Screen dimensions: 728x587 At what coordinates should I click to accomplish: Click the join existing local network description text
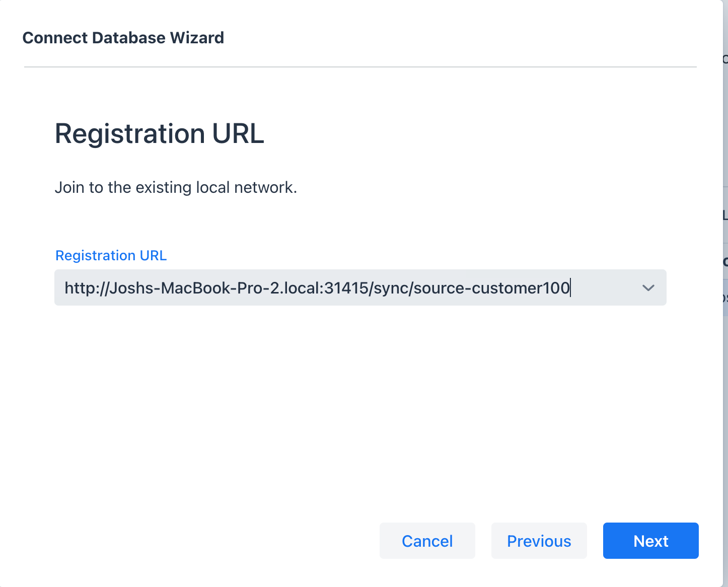pos(176,187)
